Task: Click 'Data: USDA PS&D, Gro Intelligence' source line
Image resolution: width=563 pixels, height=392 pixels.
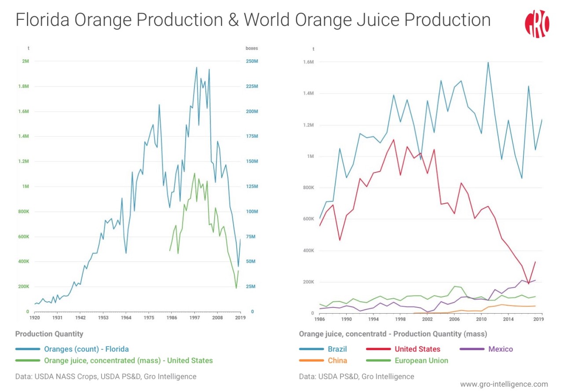Action: coord(356,377)
